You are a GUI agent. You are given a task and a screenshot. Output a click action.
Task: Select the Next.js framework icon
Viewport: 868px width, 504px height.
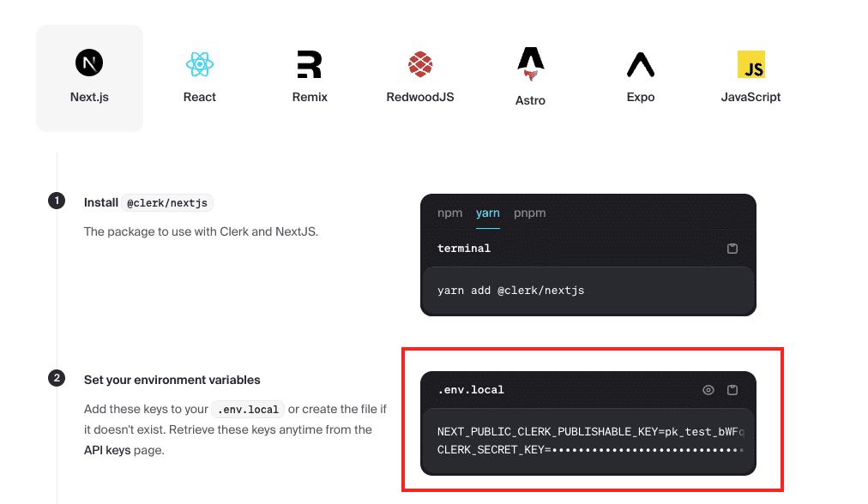[x=89, y=63]
